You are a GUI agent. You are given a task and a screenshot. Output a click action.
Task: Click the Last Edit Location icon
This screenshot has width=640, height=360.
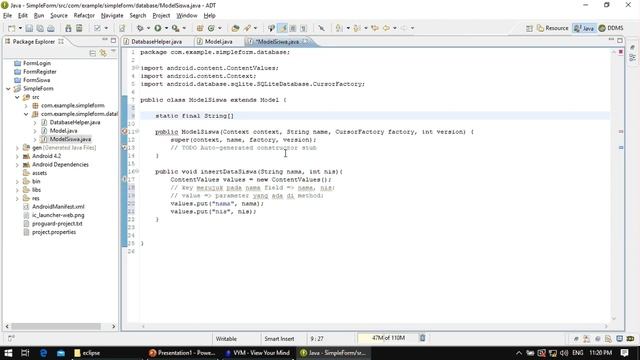point(375,28)
